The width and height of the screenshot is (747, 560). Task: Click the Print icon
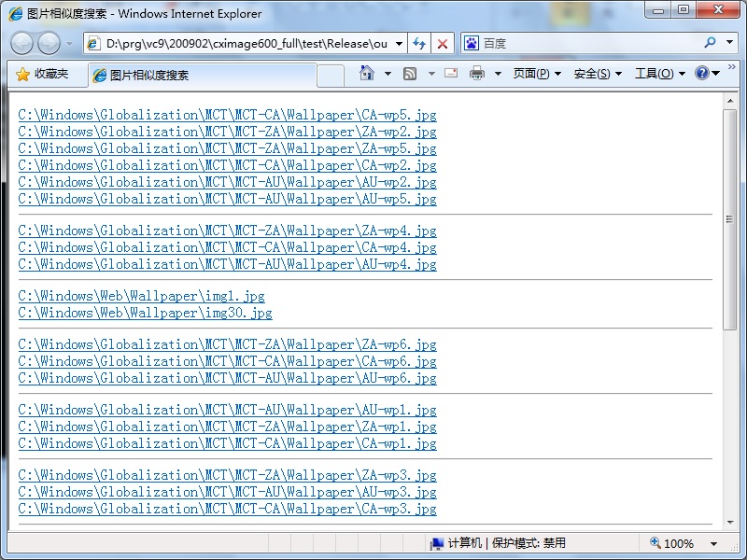coord(477,74)
